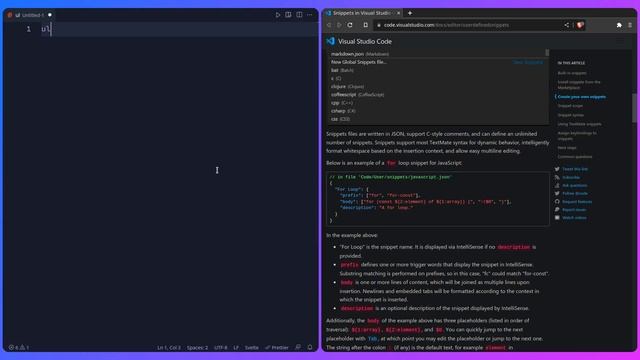Change end-of-line sequence LF
640x360 pixels.
236,348
